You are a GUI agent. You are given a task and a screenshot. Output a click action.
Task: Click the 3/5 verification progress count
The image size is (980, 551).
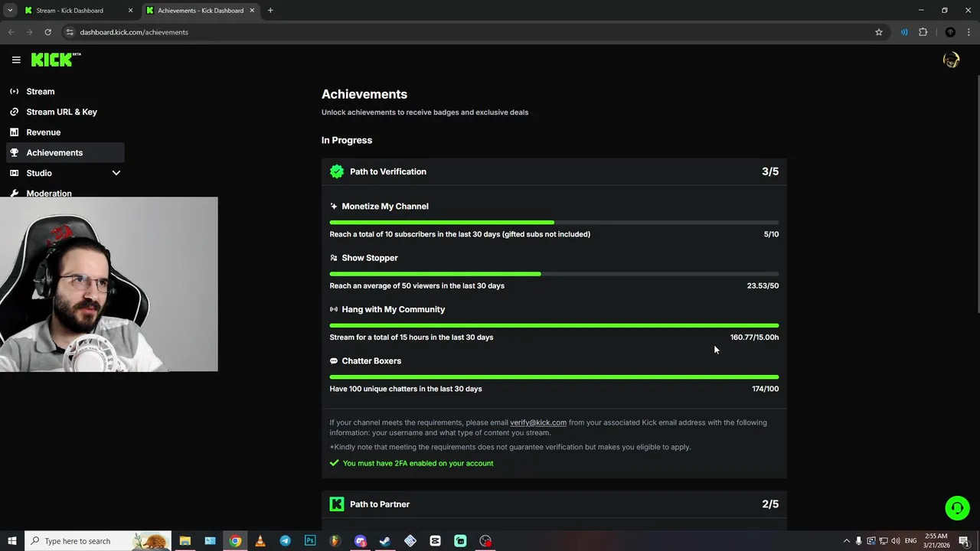click(770, 171)
